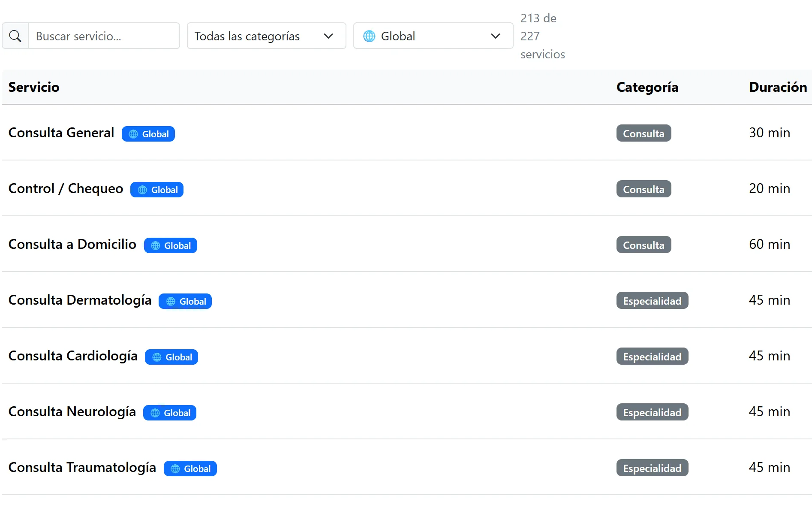The height and width of the screenshot is (508, 812).
Task: Click Especialidad badge for Consulta Traumatología
Action: [652, 468]
